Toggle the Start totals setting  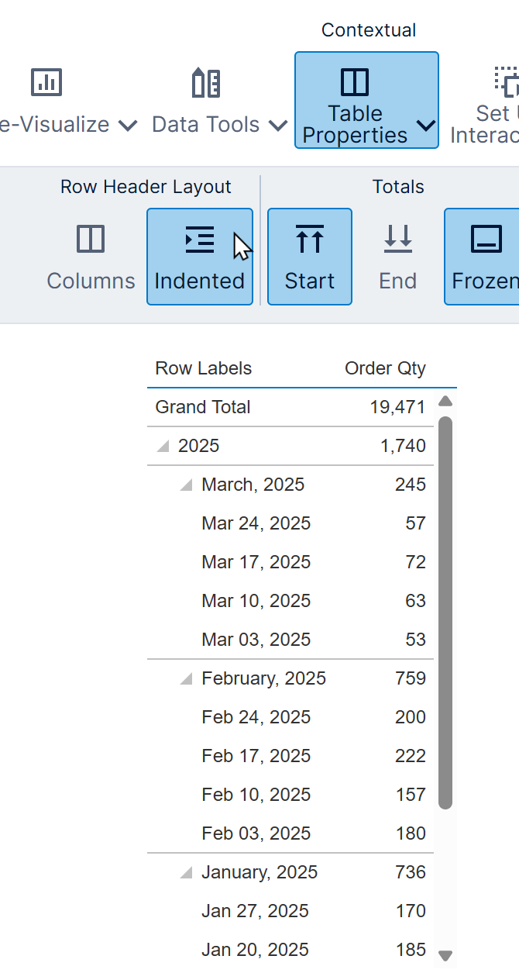[x=309, y=256]
